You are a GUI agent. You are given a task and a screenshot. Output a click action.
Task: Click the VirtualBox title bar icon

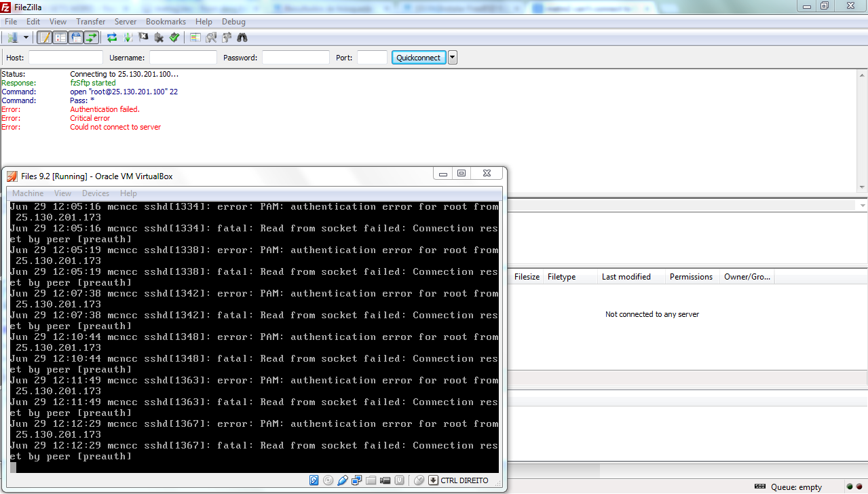(12, 176)
